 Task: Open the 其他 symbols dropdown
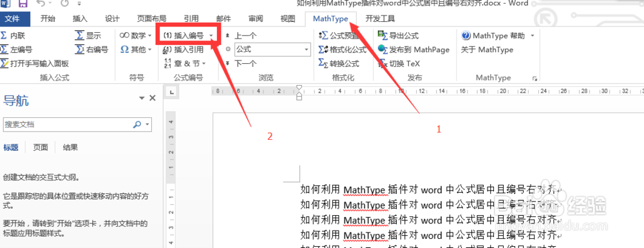tap(135, 50)
